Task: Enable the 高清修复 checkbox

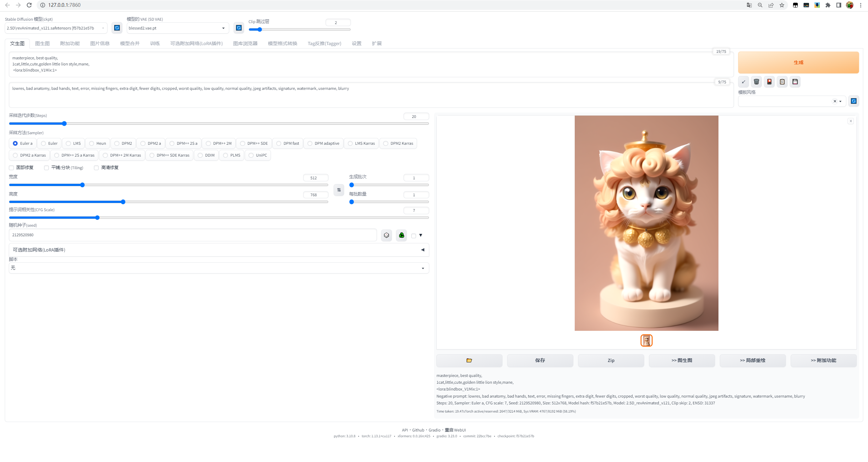Action: click(x=96, y=168)
